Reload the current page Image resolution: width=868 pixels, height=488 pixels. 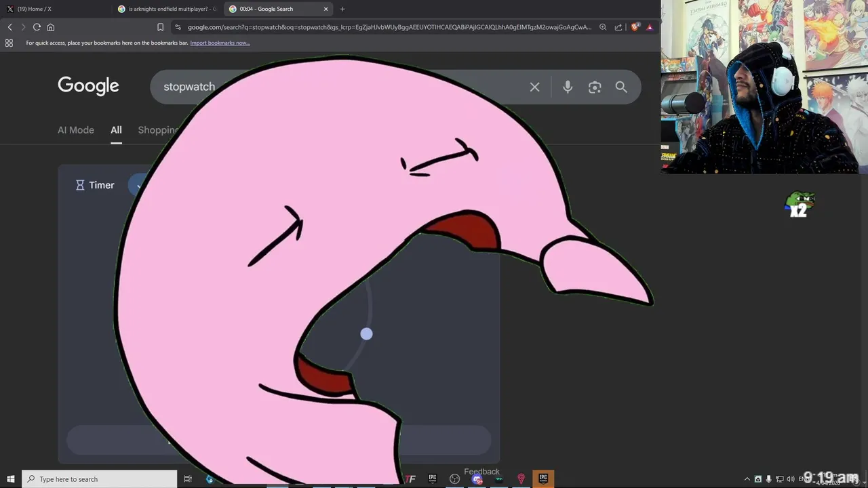[x=37, y=27]
